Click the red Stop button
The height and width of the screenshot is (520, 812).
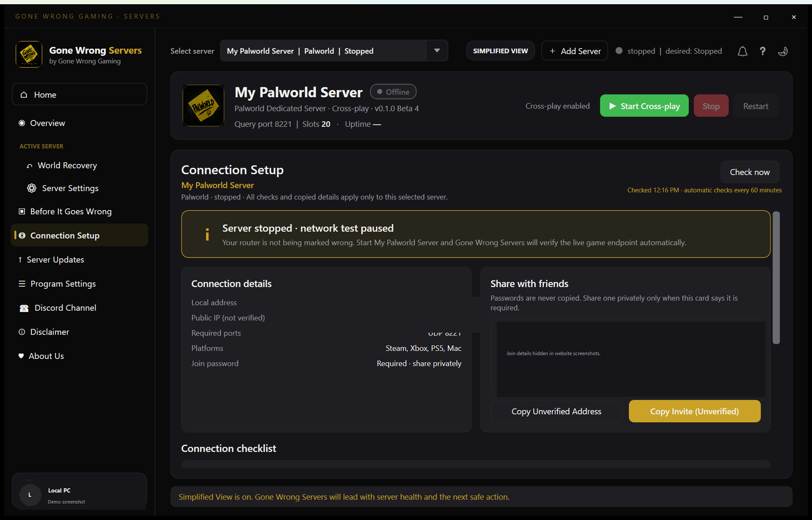tap(711, 106)
